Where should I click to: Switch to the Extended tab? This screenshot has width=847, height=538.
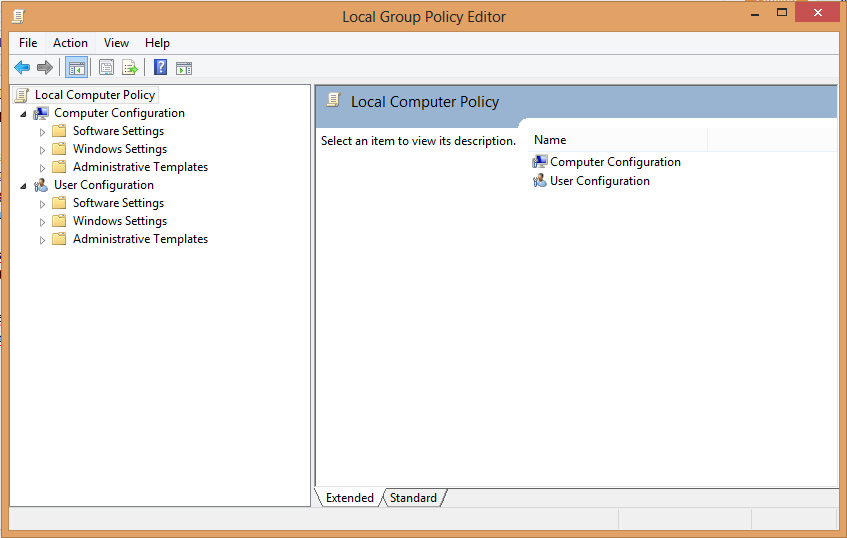pos(349,497)
